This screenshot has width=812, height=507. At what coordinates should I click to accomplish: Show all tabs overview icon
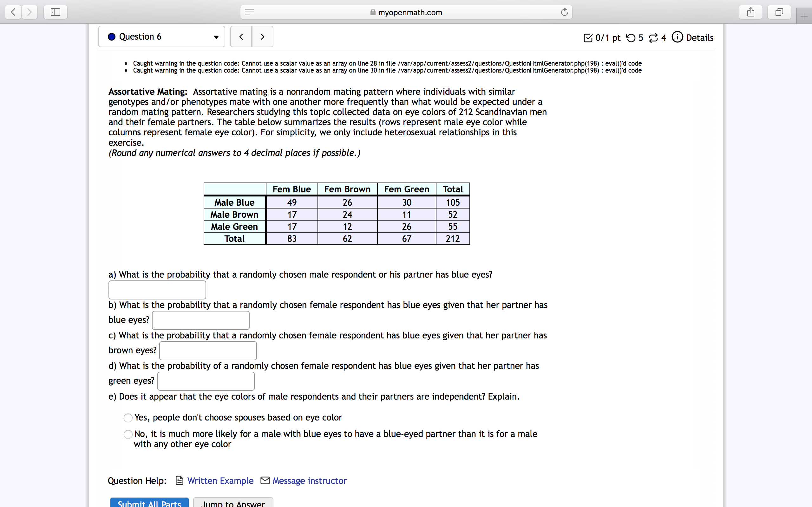point(779,12)
